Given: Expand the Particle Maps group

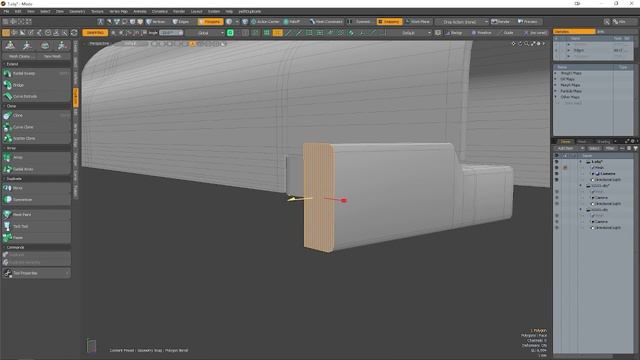Looking at the screenshot, I should (x=556, y=91).
